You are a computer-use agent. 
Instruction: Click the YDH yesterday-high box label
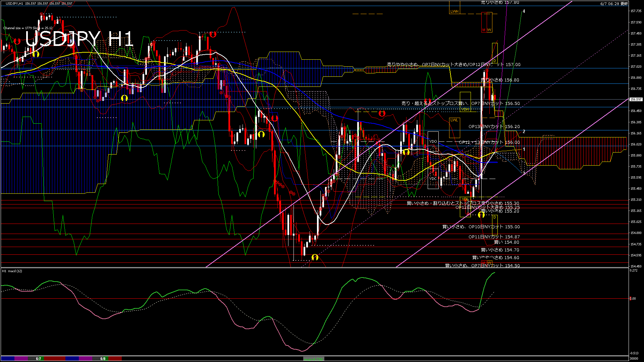(x=465, y=109)
